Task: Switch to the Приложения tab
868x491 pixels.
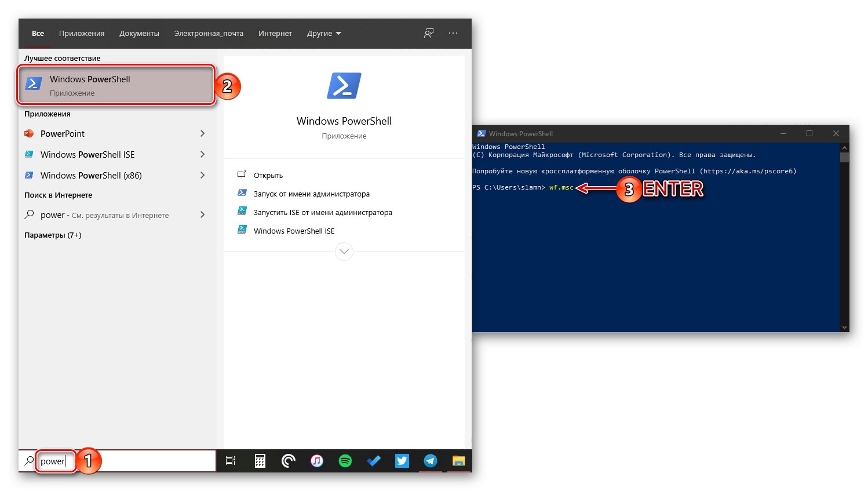Action: (82, 33)
